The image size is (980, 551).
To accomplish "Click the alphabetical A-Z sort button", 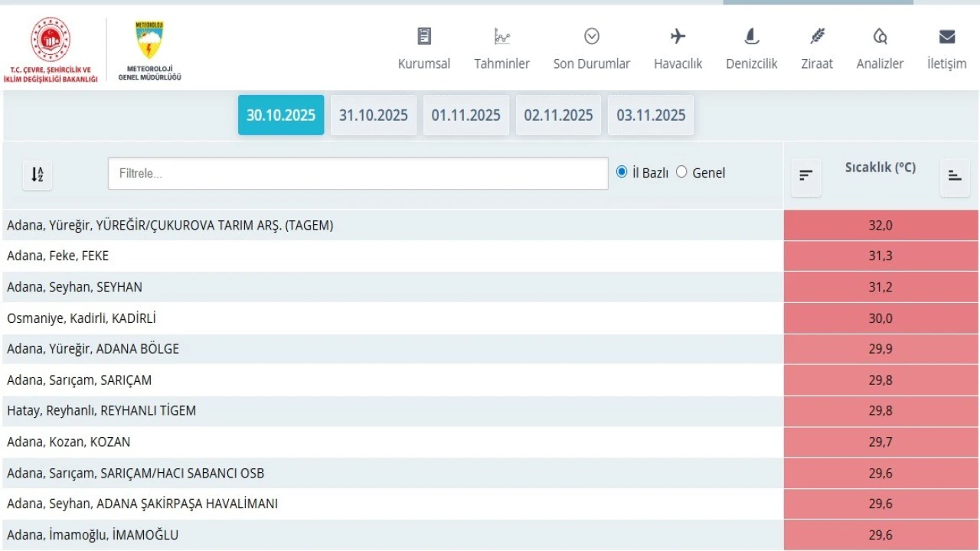I will [38, 174].
